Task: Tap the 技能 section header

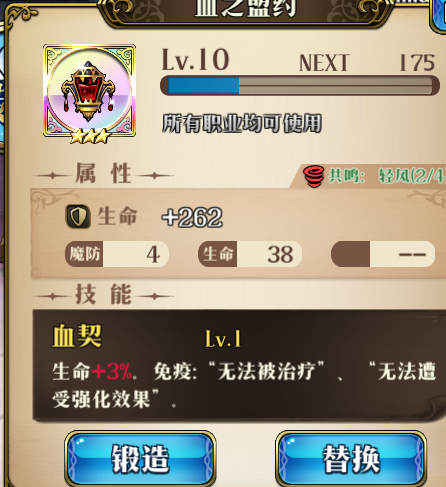Action: [x=103, y=295]
